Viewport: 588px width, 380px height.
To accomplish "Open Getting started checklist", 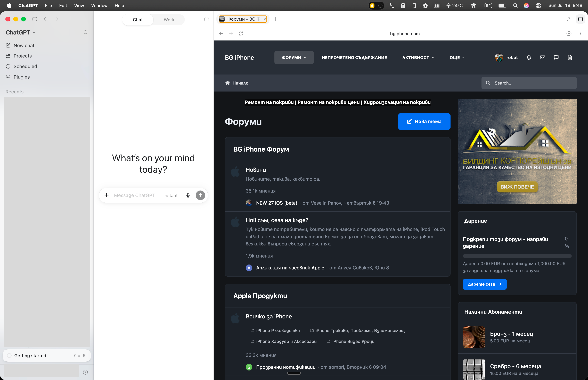I will (47, 356).
